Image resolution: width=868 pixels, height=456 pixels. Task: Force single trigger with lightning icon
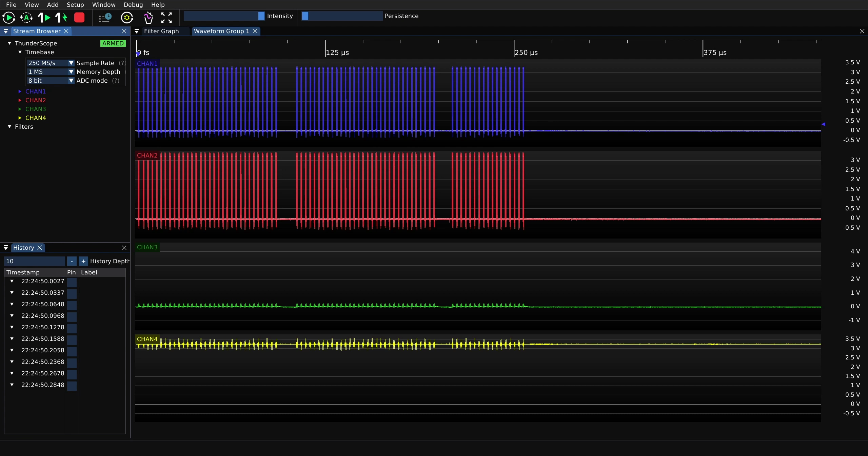62,18
